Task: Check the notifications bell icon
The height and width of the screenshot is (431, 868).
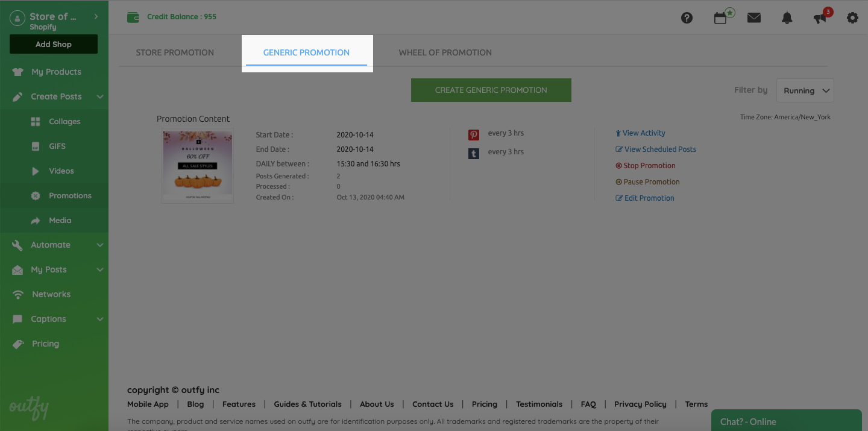Action: coord(787,18)
